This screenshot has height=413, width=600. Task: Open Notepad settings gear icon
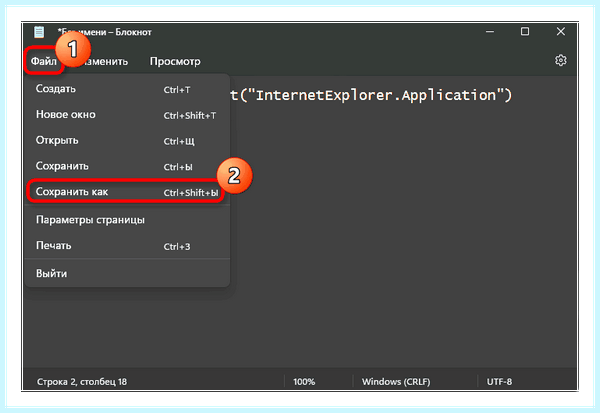(x=561, y=60)
